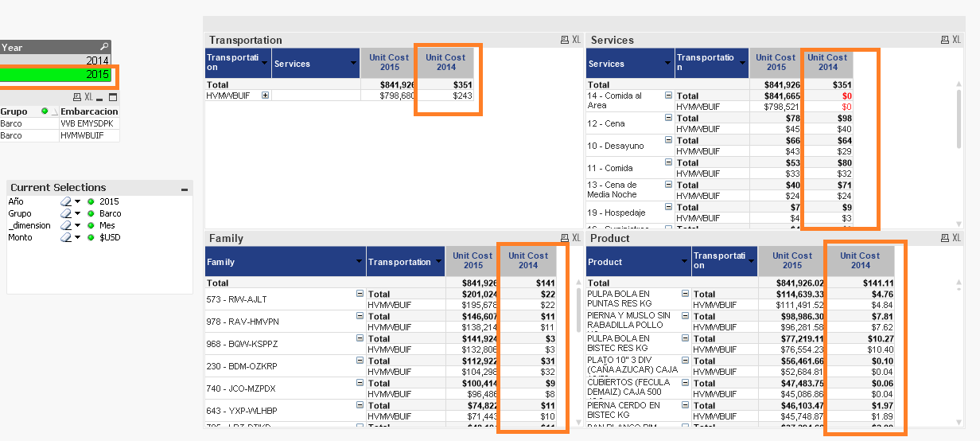
Task: Minimize the Current Selections box
Action: click(185, 189)
